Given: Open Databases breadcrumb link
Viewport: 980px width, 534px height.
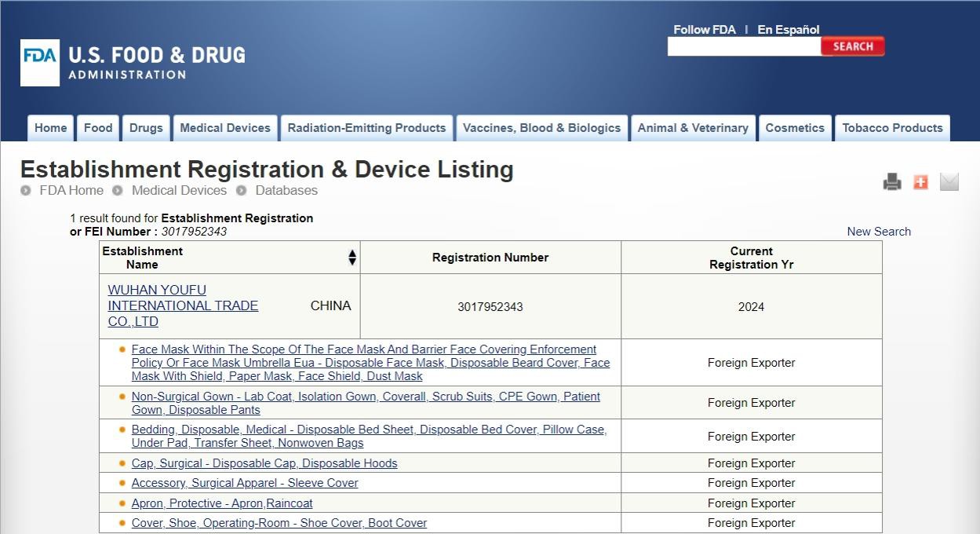Looking at the screenshot, I should 286,190.
